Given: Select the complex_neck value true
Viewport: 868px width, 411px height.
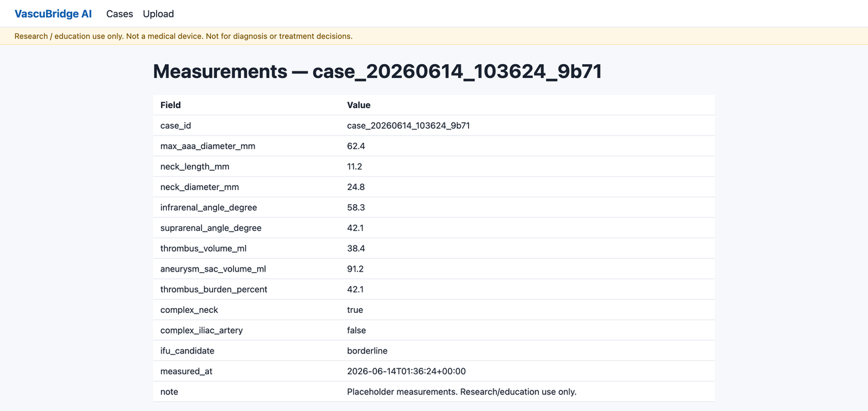Looking at the screenshot, I should coord(355,310).
